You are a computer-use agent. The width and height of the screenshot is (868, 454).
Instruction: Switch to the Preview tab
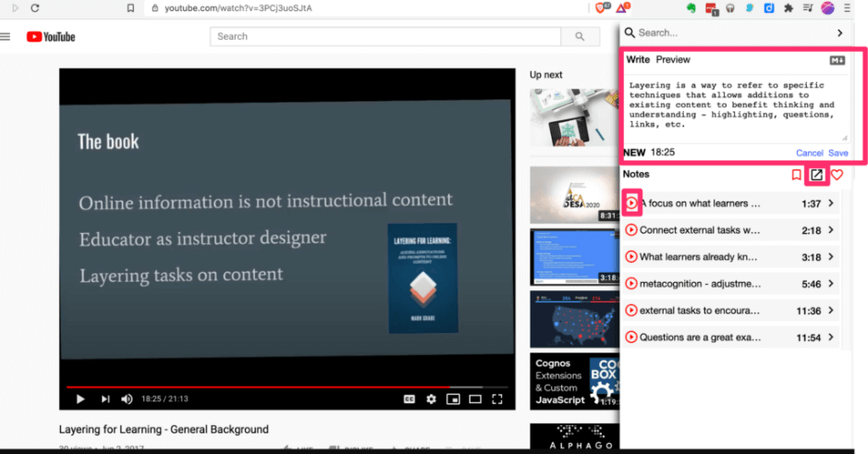point(673,60)
